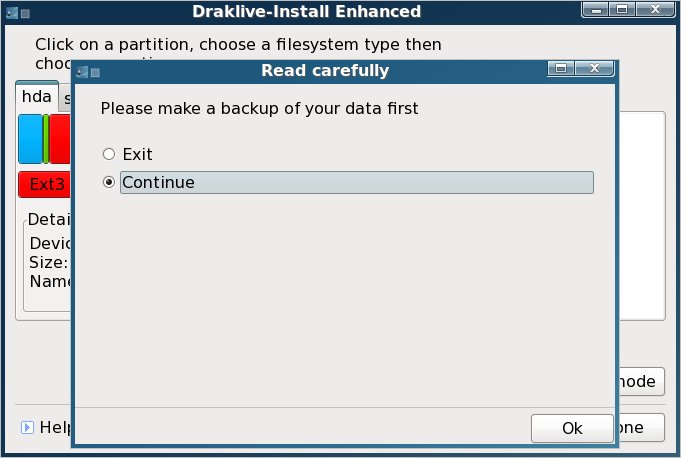Close the Read carefully dialog
The image size is (681, 458).
pyautogui.click(x=594, y=69)
